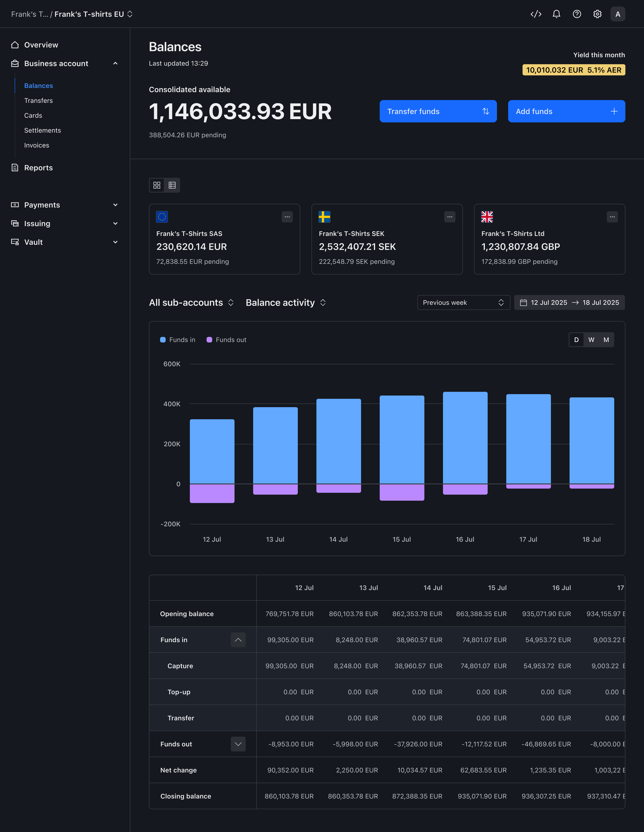This screenshot has height=832, width=644.
Task: Click the Vault sidebar icon
Action: tap(15, 242)
